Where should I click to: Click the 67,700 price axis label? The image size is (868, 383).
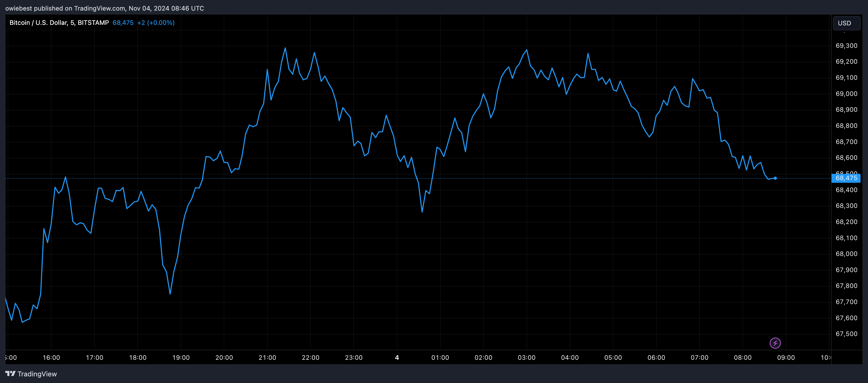[x=846, y=302]
